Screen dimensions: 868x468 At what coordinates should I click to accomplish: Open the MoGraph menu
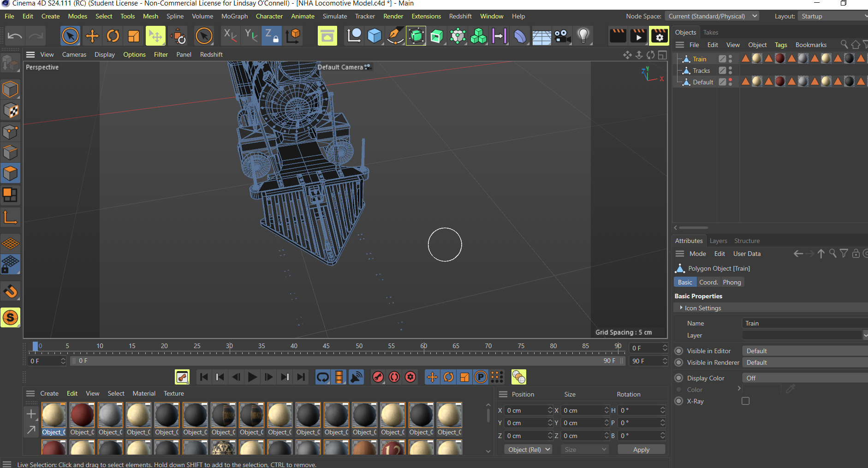[234, 16]
